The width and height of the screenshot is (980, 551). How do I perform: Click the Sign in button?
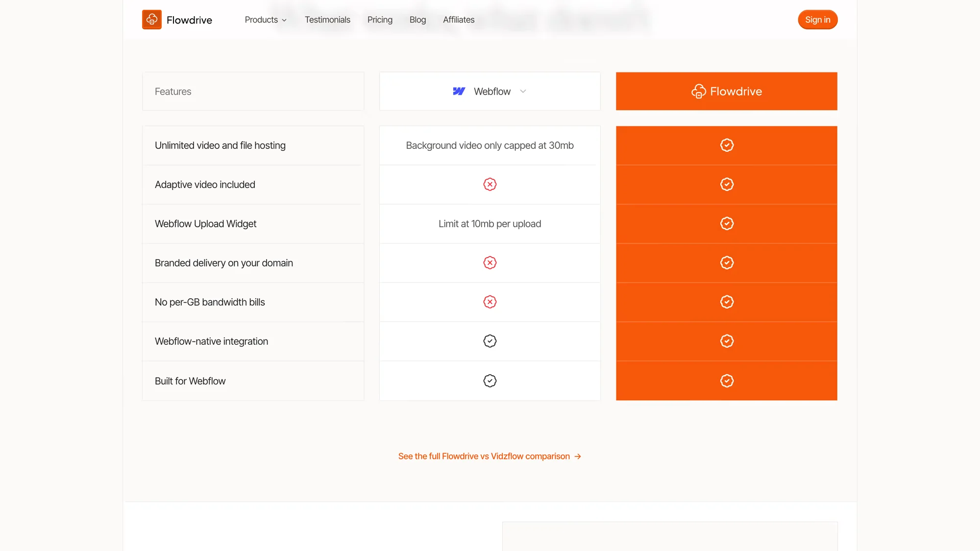coord(817,20)
